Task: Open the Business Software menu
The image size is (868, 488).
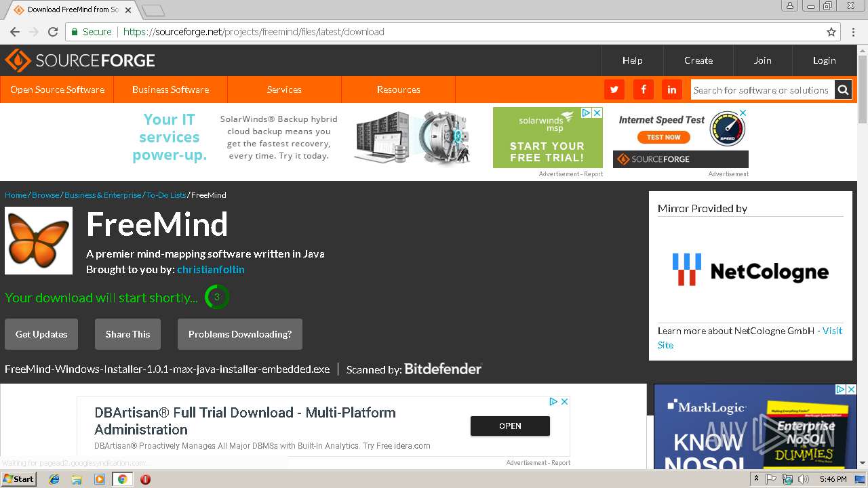Action: 170,89
